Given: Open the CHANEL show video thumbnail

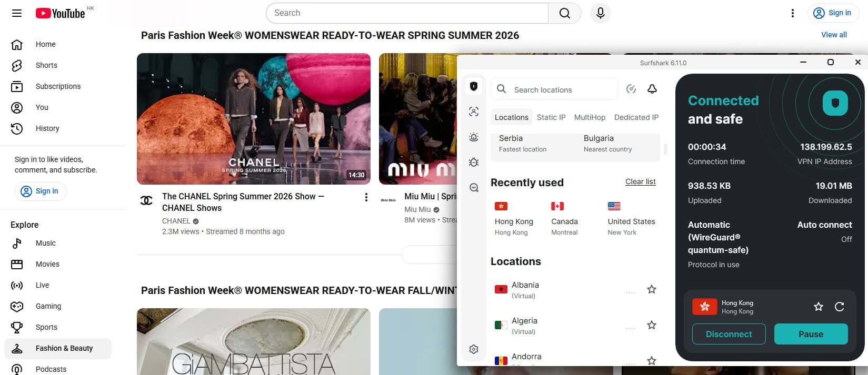Looking at the screenshot, I should (x=254, y=119).
